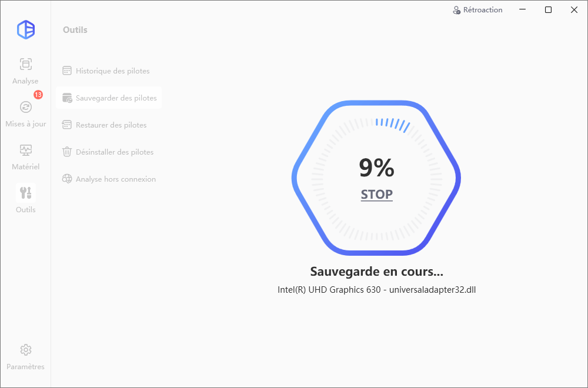
Task: Stop the backup with the STOP link
Action: pos(376,194)
